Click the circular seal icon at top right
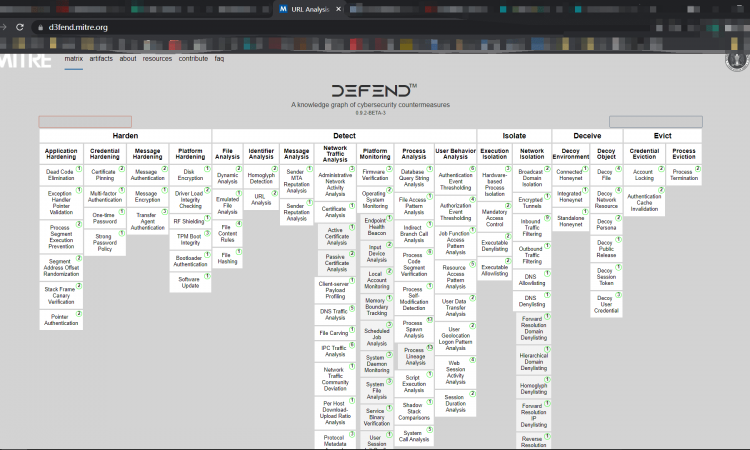The image size is (750, 450). (737, 61)
